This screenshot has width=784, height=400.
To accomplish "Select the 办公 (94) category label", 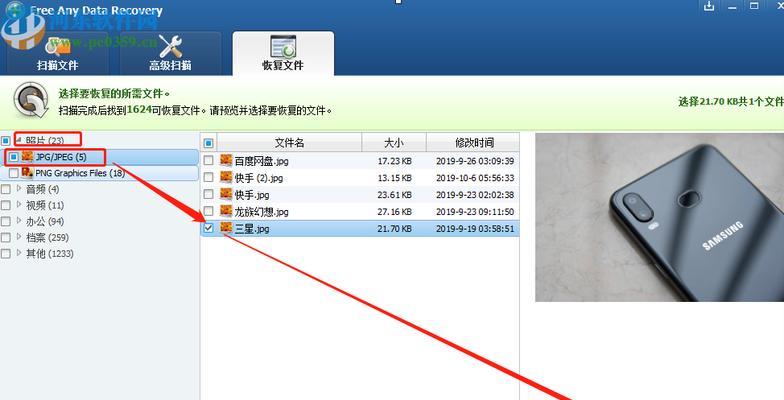I will 45,222.
